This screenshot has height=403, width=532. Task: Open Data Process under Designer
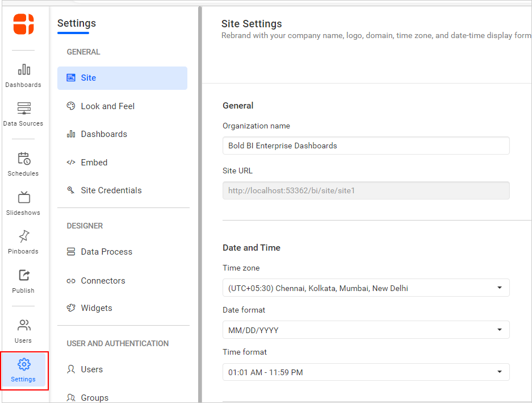(106, 252)
